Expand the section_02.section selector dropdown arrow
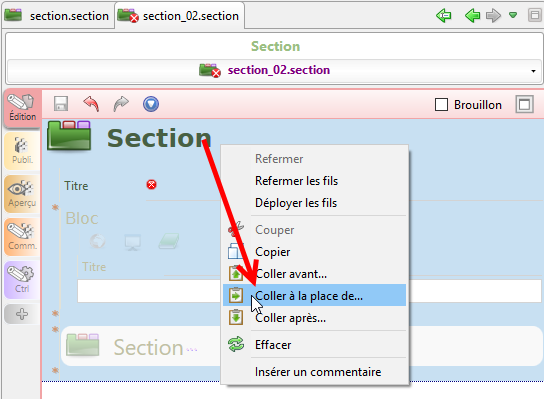Screen dimensions: 544x399 (x=533, y=71)
